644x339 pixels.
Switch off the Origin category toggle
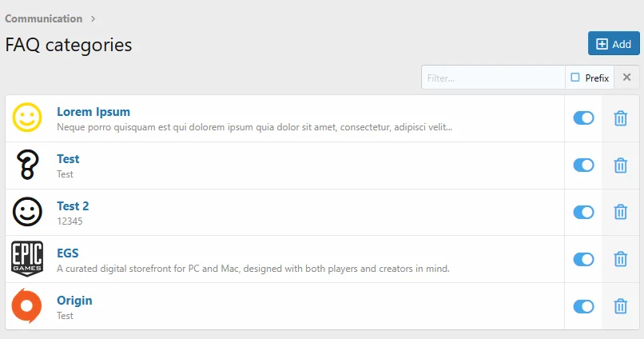click(x=583, y=306)
